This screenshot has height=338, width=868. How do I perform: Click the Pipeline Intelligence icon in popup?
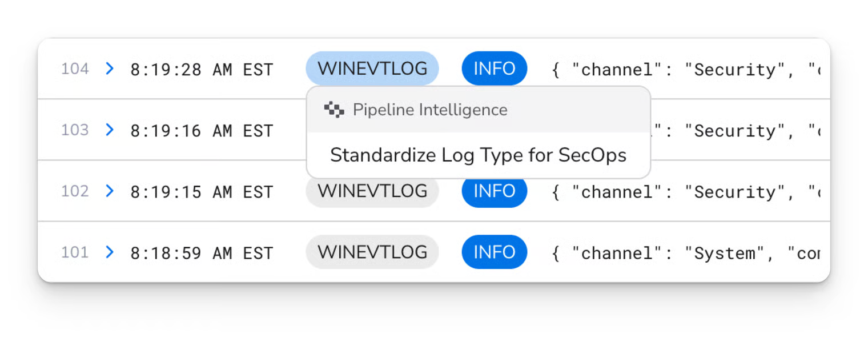[x=334, y=110]
